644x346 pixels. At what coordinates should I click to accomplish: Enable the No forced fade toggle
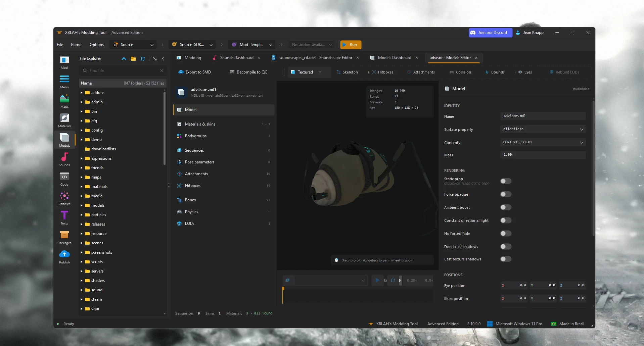[x=506, y=234]
